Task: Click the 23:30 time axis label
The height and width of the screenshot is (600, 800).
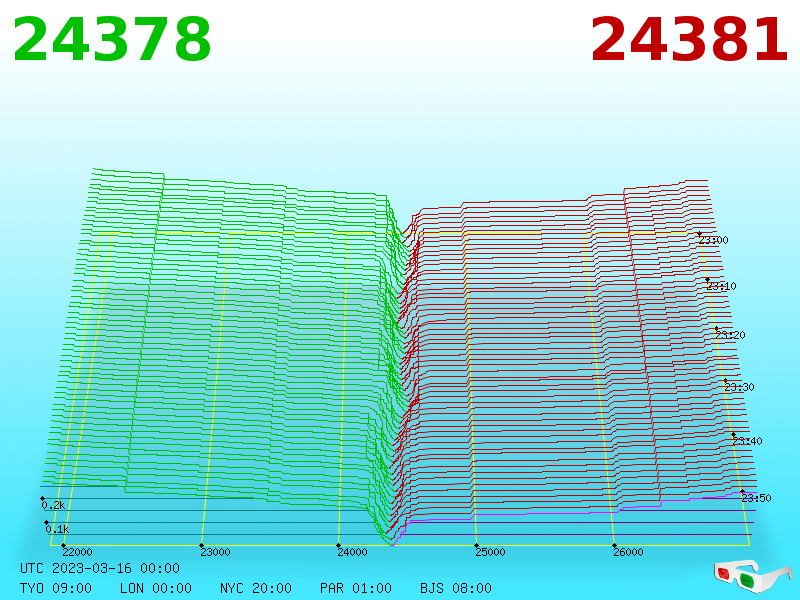Action: 739,387
